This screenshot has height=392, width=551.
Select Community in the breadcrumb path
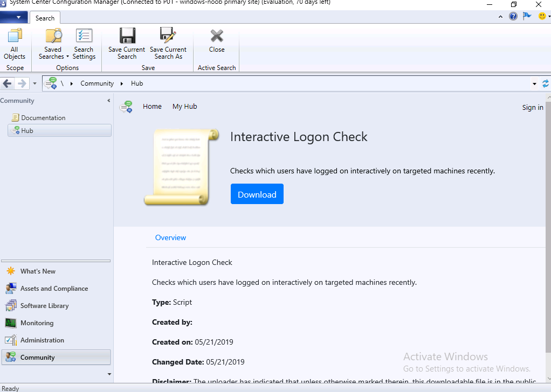(97, 83)
